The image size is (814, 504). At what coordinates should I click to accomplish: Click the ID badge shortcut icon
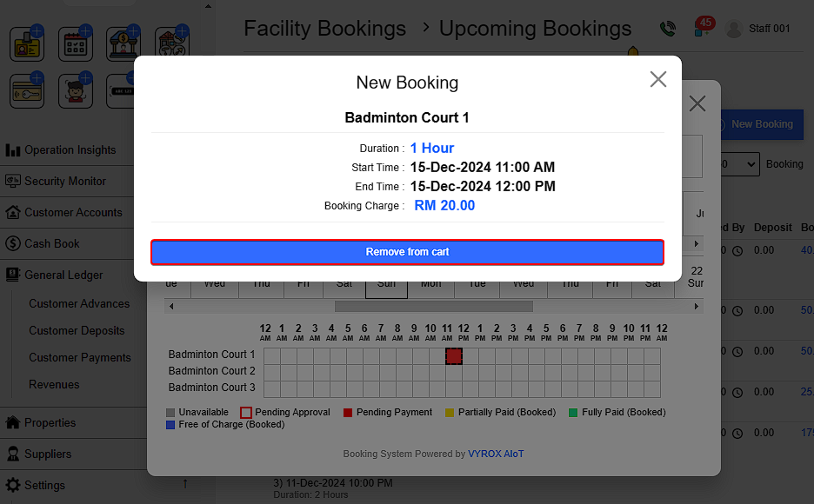pyautogui.click(x=27, y=44)
